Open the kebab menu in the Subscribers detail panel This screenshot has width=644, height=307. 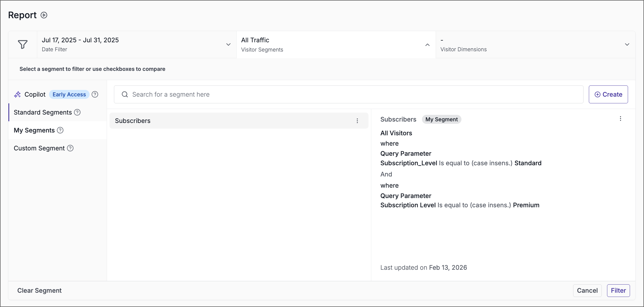pos(620,119)
